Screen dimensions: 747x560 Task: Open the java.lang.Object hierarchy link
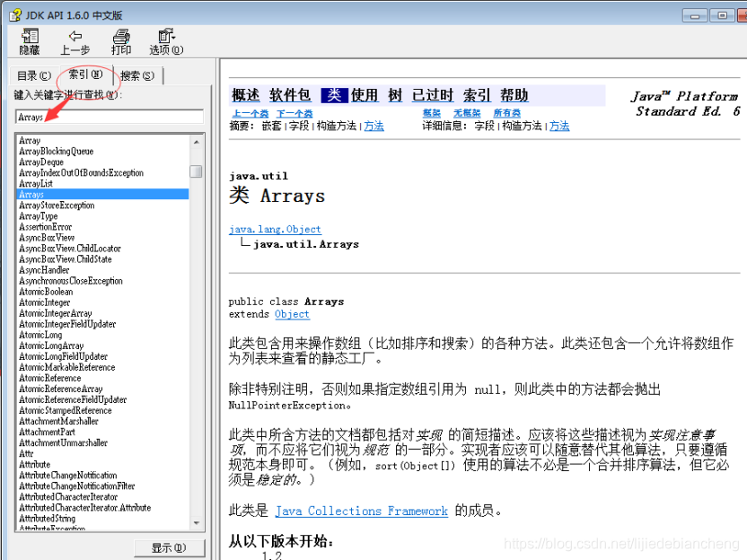(275, 229)
